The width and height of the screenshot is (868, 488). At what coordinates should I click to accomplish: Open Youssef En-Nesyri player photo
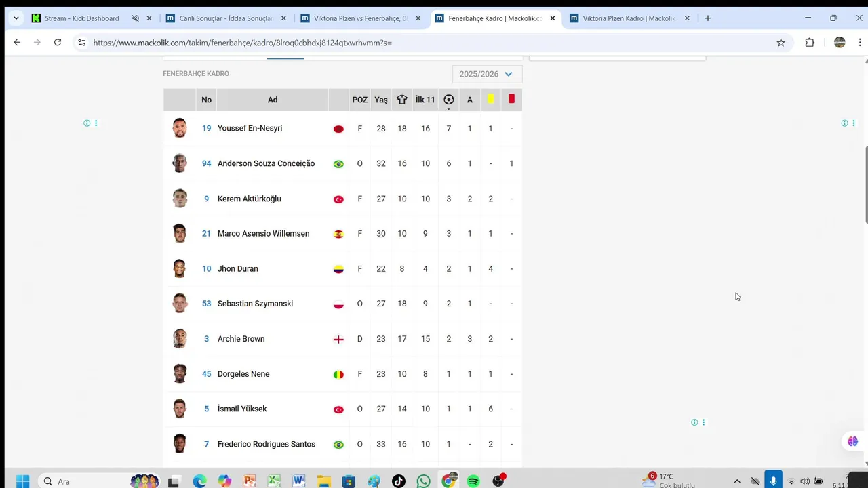[x=180, y=128]
